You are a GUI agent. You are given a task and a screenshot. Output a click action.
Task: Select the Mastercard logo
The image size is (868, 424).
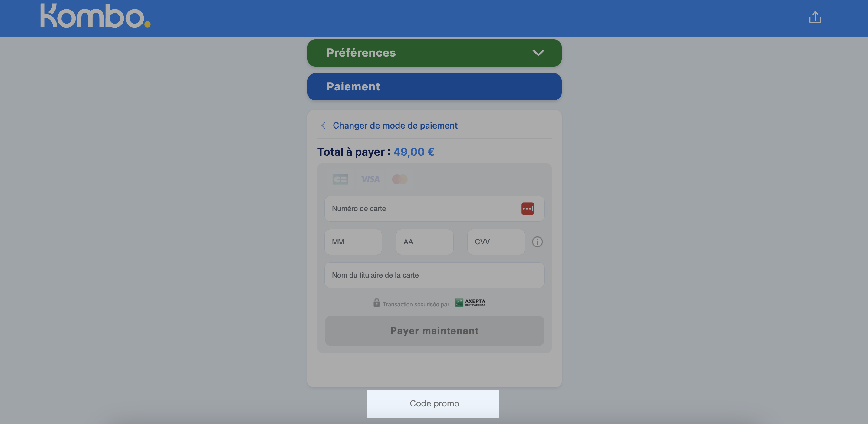[x=399, y=179]
